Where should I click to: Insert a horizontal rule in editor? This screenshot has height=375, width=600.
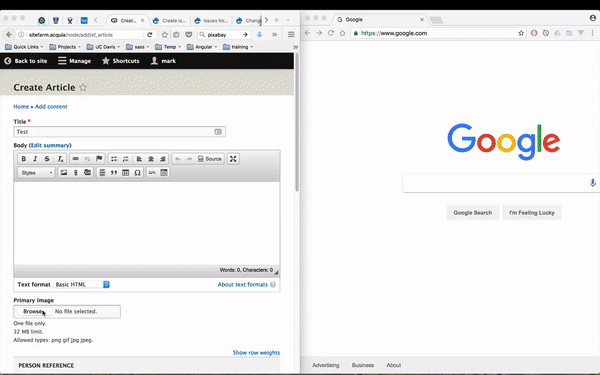102,173
